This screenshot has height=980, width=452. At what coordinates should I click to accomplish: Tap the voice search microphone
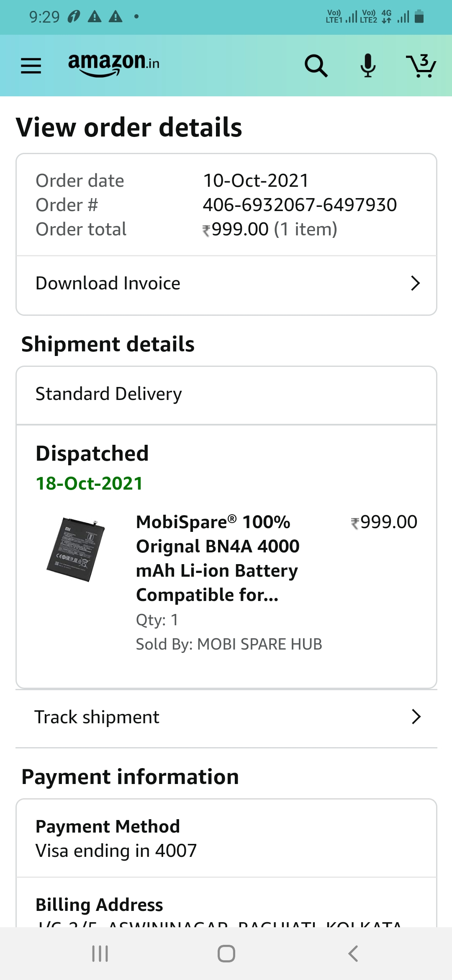pos(368,66)
